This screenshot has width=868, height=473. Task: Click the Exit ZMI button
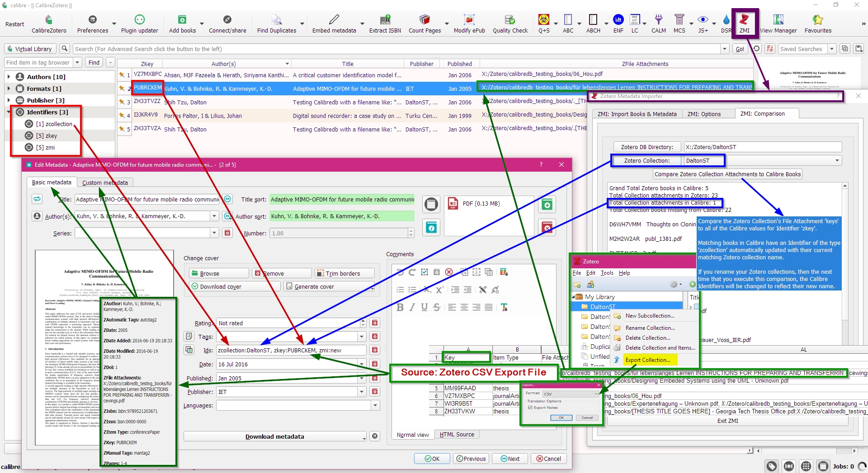coord(727,421)
